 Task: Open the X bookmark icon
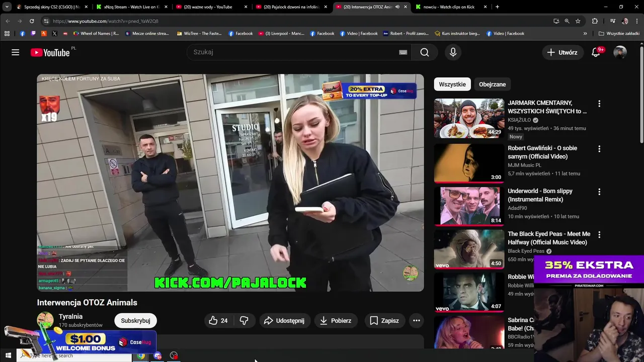point(54,34)
